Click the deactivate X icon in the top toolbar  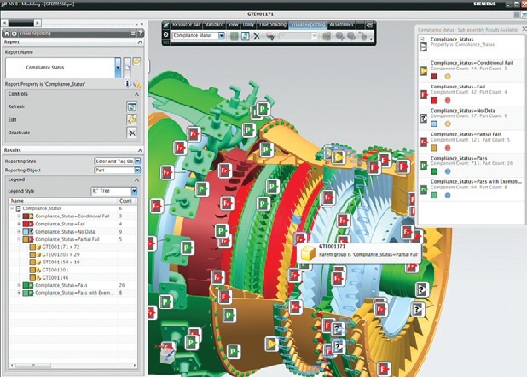pyautogui.click(x=257, y=36)
